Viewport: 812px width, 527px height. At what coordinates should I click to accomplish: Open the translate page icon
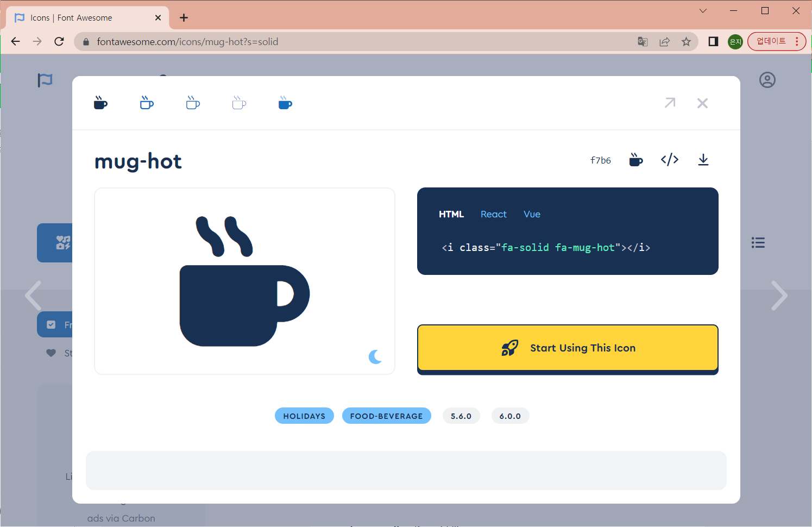(643, 42)
